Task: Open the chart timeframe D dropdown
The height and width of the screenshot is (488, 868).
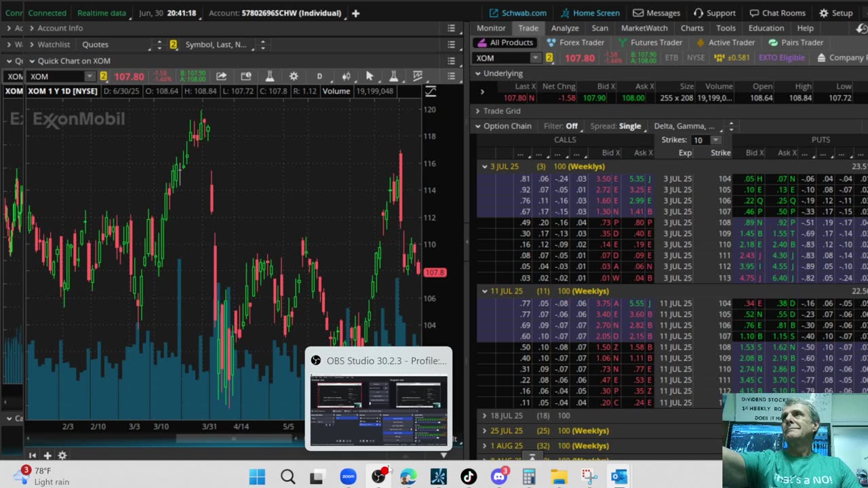Action: tap(319, 76)
